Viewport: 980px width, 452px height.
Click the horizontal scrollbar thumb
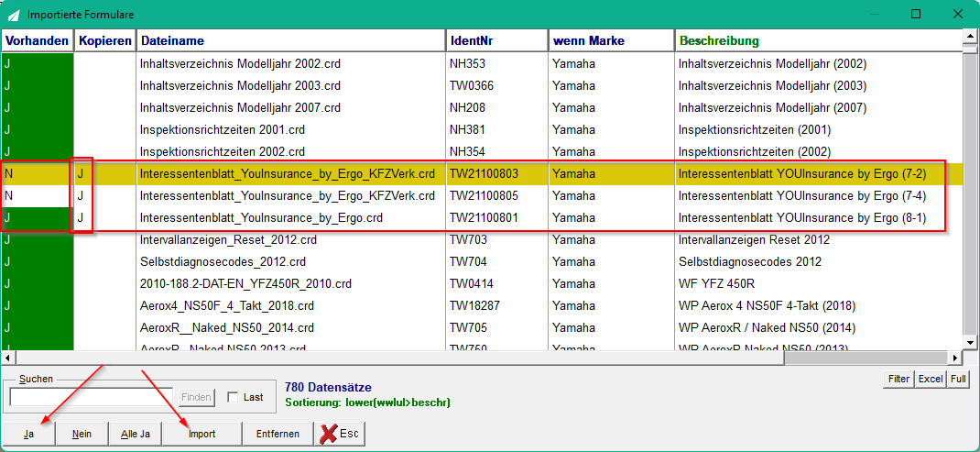point(400,358)
